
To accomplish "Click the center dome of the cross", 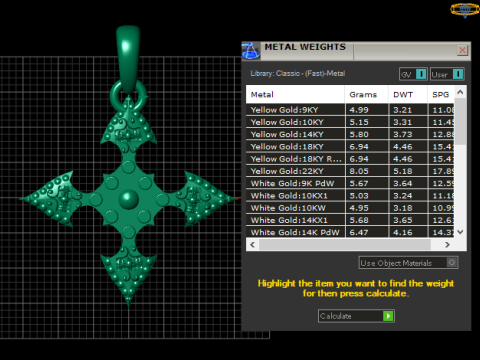I will (129, 199).
